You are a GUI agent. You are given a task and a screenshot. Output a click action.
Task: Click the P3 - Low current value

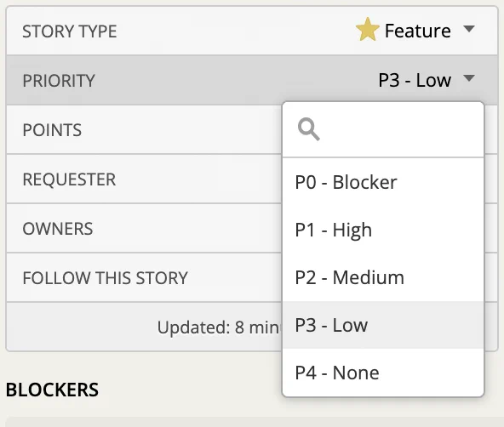coord(415,80)
